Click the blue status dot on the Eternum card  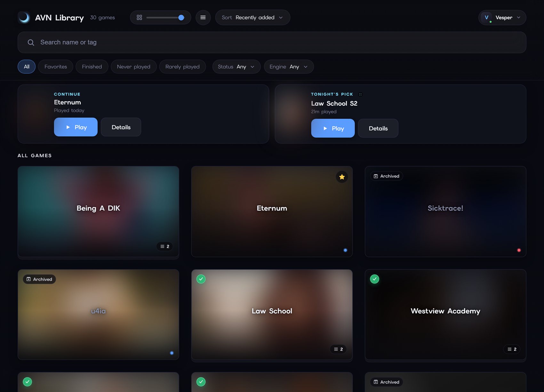[x=345, y=250]
